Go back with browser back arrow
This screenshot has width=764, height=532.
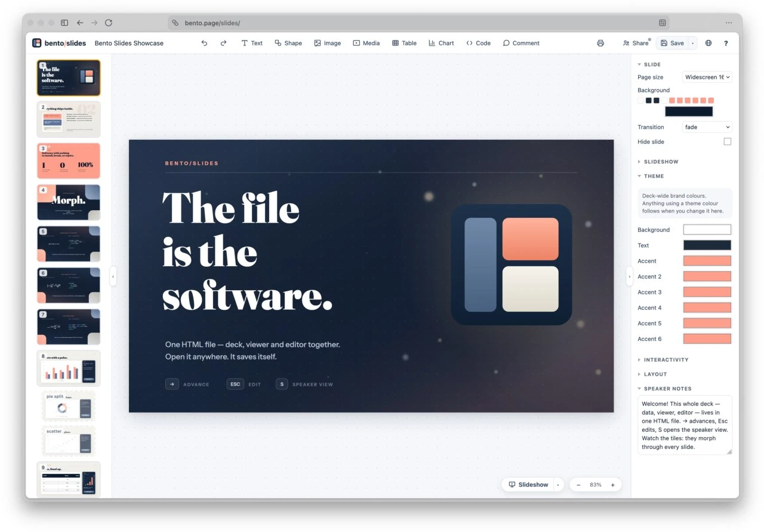(80, 23)
